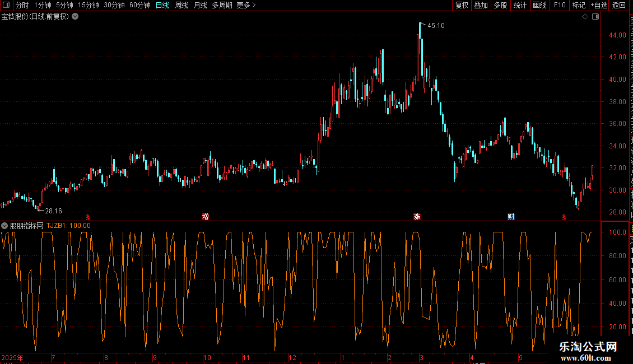This screenshot has height=364, width=633.
Task: Click the 28.16 low price label
Action: [53, 211]
